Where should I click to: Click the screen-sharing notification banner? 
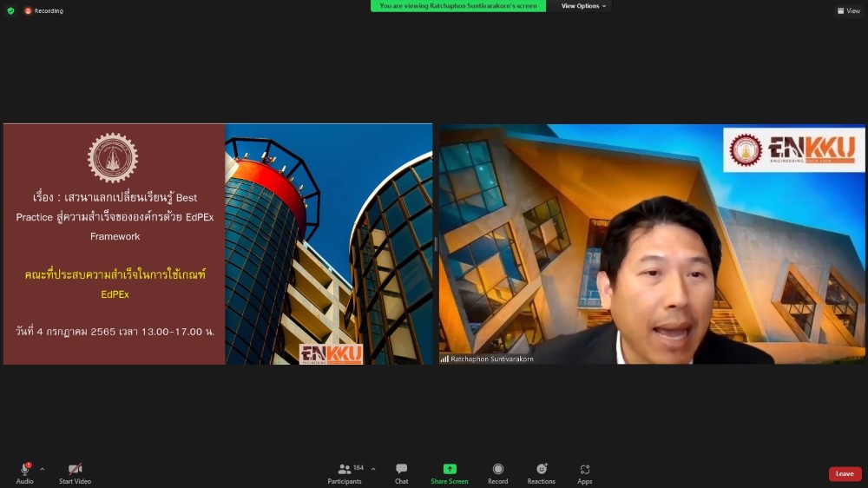[x=458, y=6]
